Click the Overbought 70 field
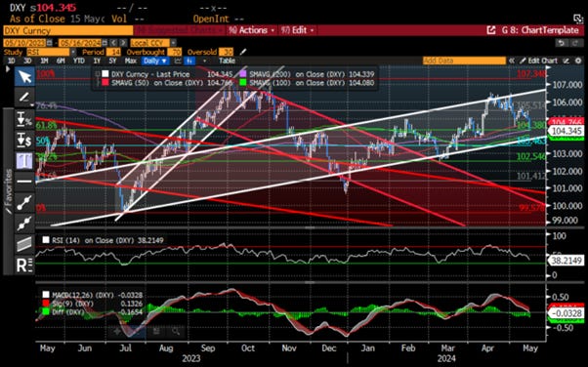Viewport: 588px width, 367px height. (x=175, y=52)
